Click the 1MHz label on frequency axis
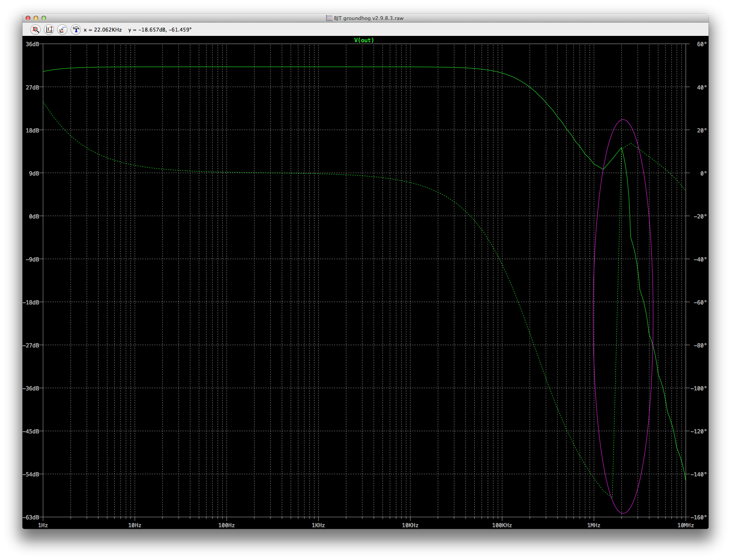Viewport: 731px width, 560px height. tap(594, 525)
